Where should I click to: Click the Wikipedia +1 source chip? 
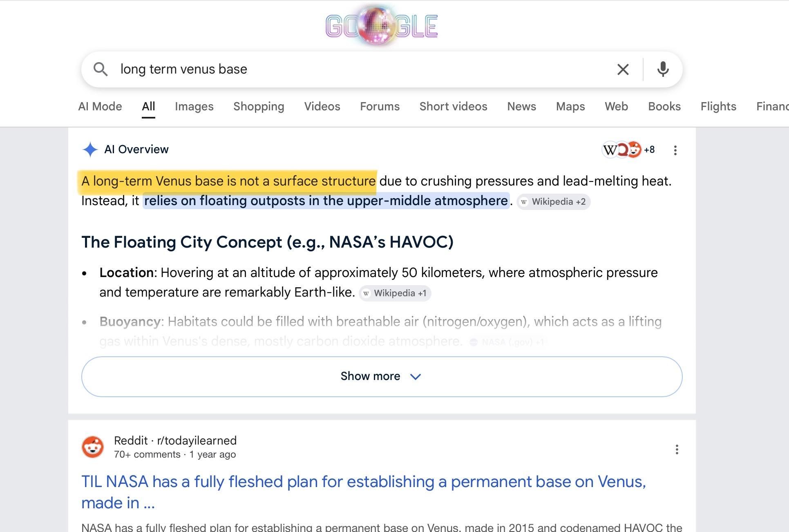point(395,293)
